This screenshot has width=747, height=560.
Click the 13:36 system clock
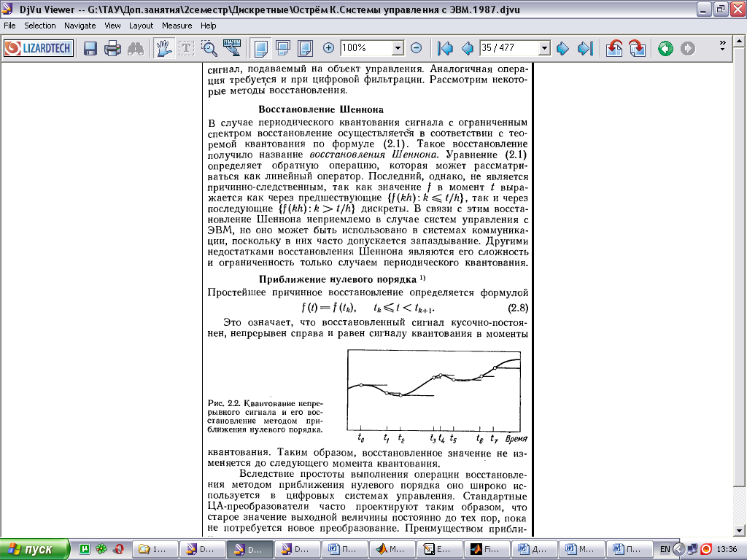pos(727,549)
